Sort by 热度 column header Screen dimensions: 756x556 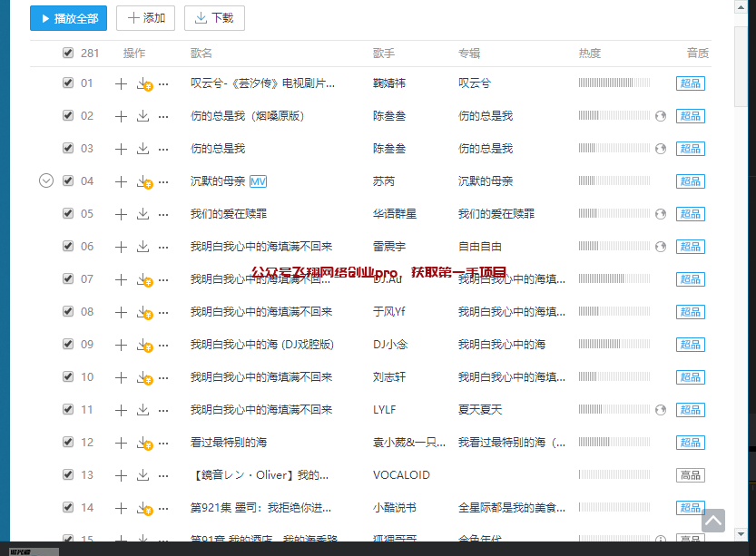(x=589, y=54)
